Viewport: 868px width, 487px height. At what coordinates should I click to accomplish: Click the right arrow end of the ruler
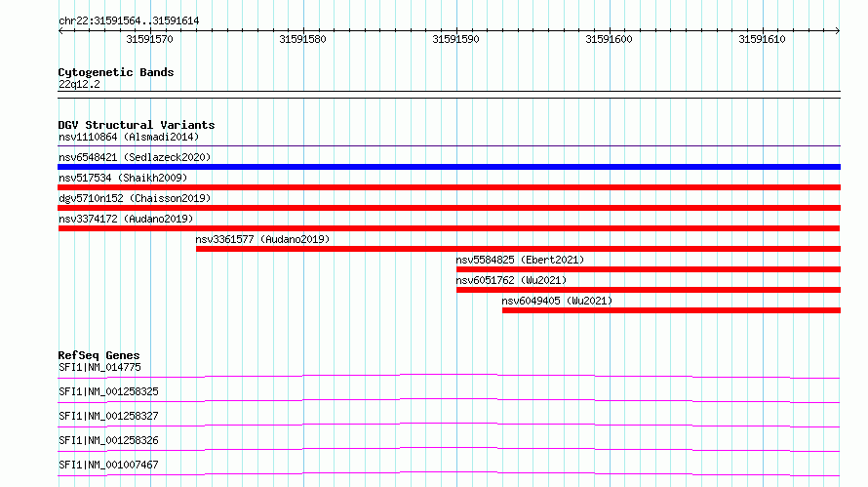tap(838, 31)
